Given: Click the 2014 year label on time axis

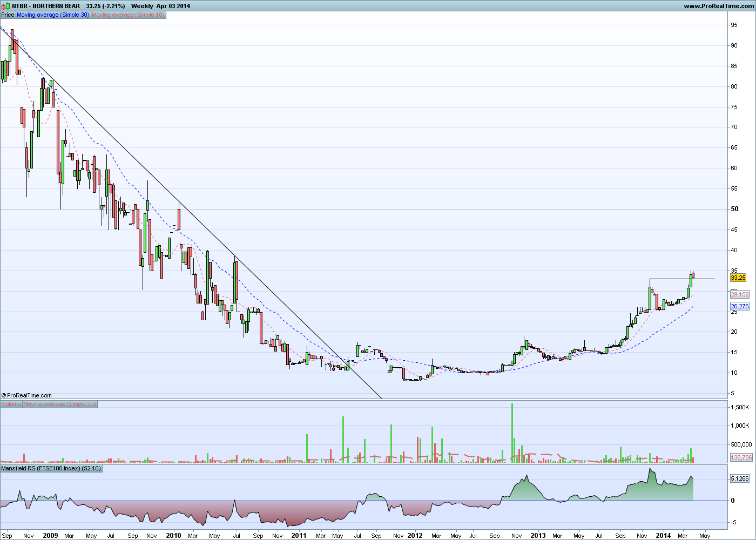Looking at the screenshot, I should click(x=663, y=536).
